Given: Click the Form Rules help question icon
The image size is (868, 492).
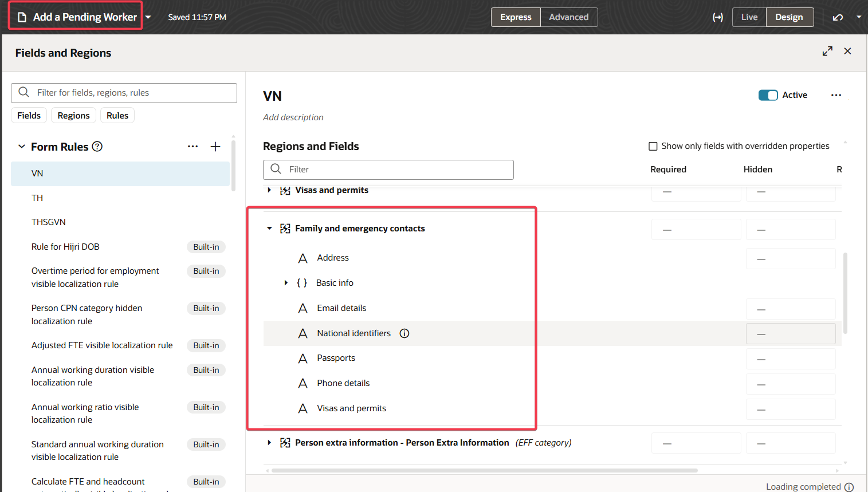Looking at the screenshot, I should (97, 147).
